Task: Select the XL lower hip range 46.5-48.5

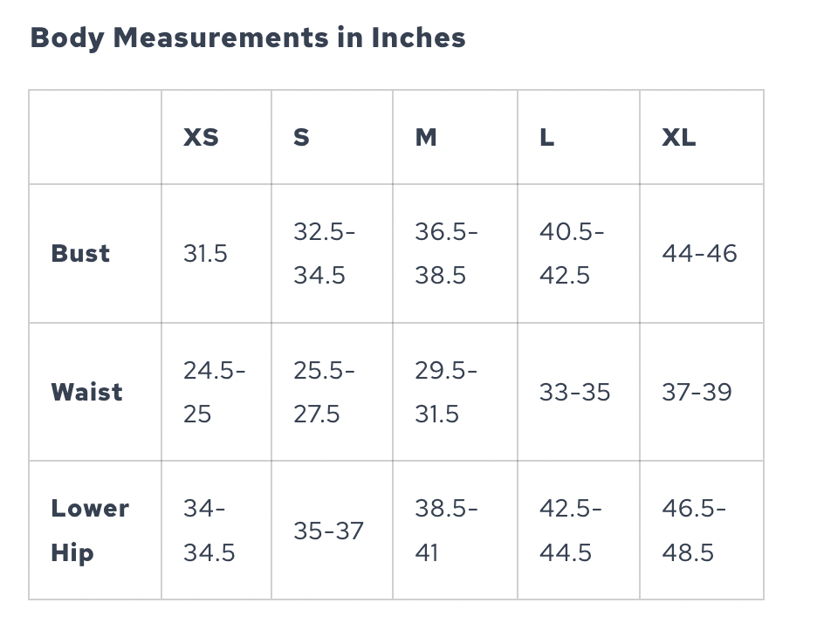Action: tap(693, 531)
